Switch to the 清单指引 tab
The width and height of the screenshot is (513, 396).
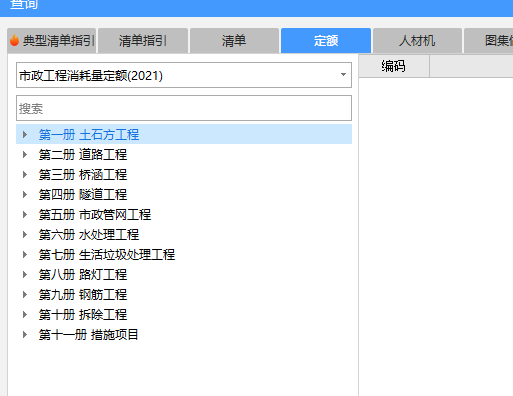pos(143,41)
